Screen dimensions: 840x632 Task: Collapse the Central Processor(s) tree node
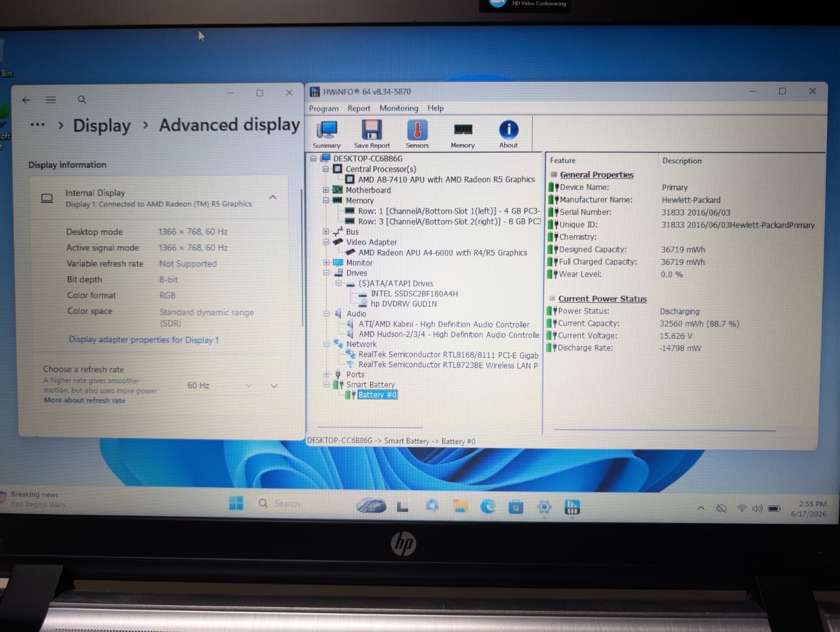[x=325, y=169]
